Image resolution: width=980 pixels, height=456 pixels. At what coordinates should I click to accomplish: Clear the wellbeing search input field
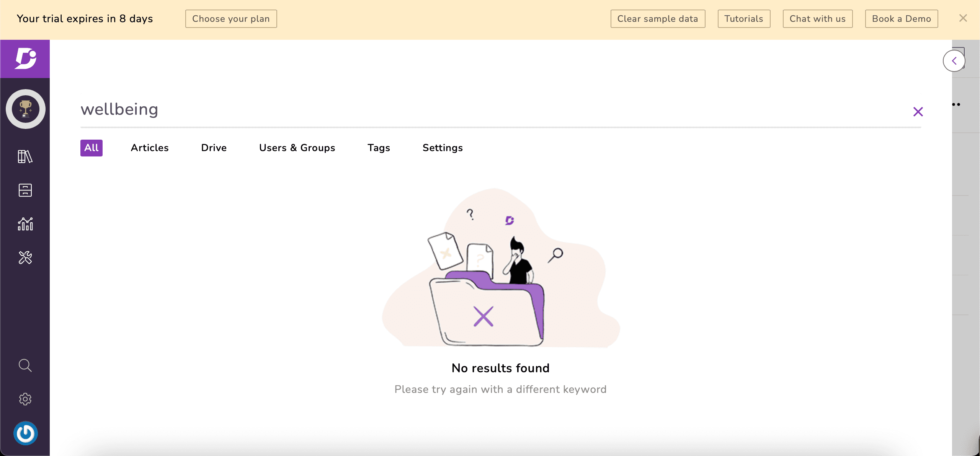tap(918, 111)
